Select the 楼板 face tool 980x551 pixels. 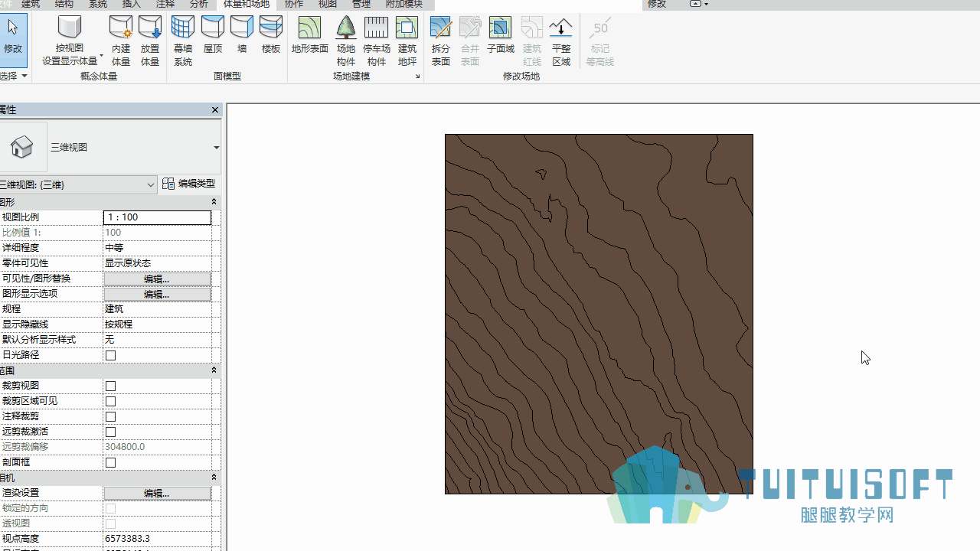pos(271,34)
